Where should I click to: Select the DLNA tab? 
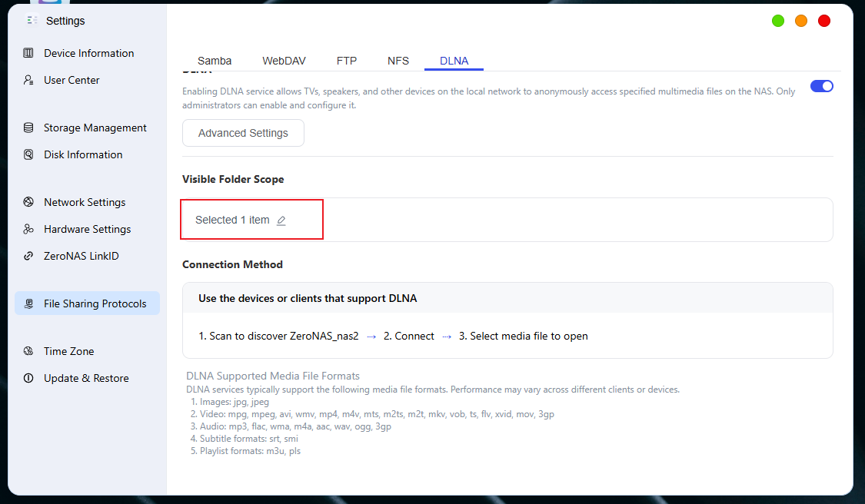(454, 61)
